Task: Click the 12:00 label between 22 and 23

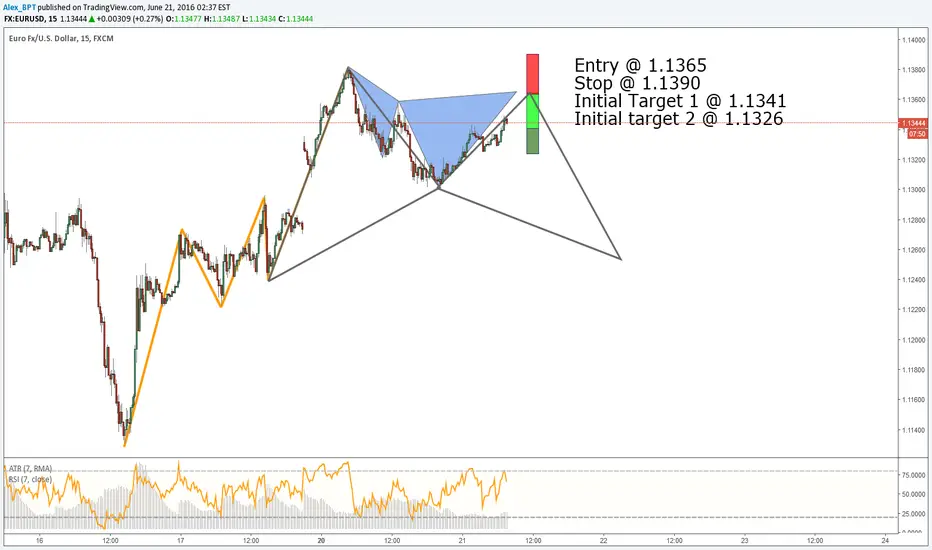Action: [x=674, y=540]
